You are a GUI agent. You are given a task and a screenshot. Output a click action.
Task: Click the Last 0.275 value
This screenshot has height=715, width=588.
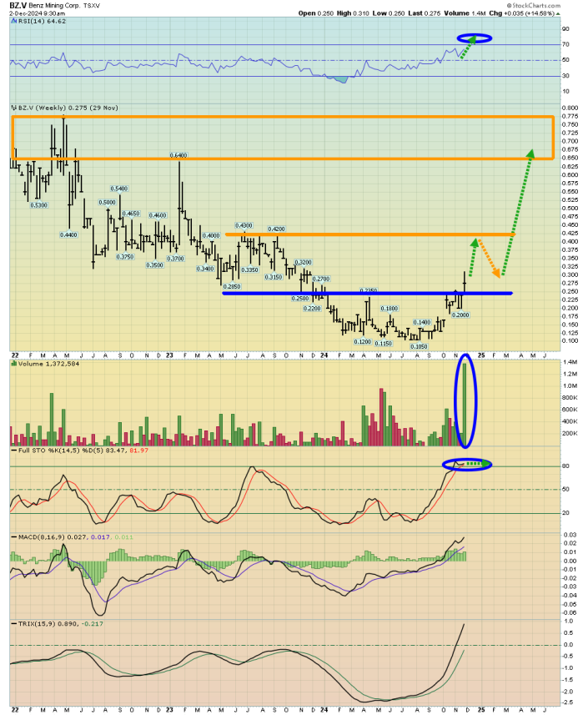[x=425, y=13]
